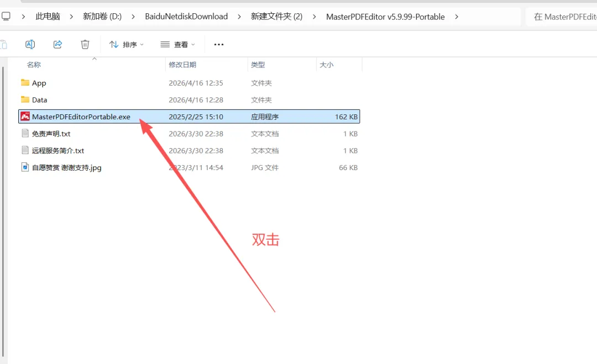Select the Data folder icon

tap(25, 99)
